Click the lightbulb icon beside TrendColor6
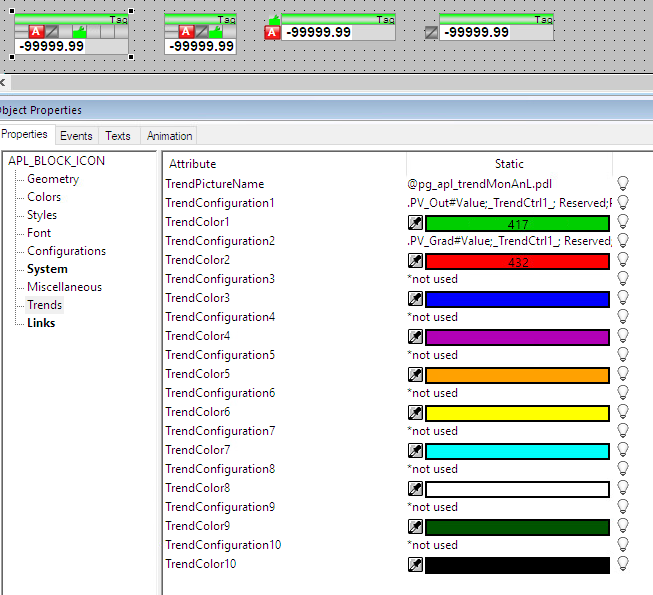Viewport: 653px width, 595px height. tap(623, 413)
